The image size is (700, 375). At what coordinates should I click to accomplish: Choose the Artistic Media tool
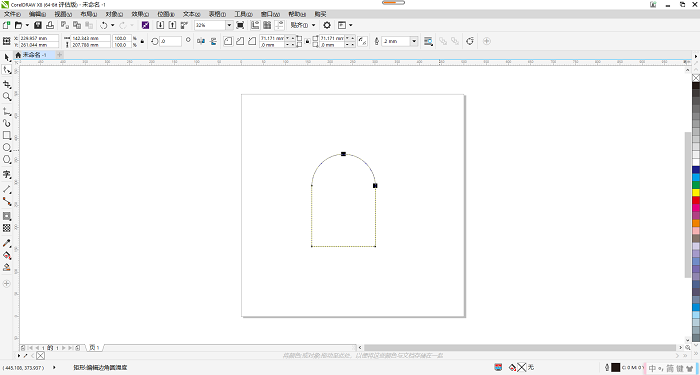click(7, 123)
